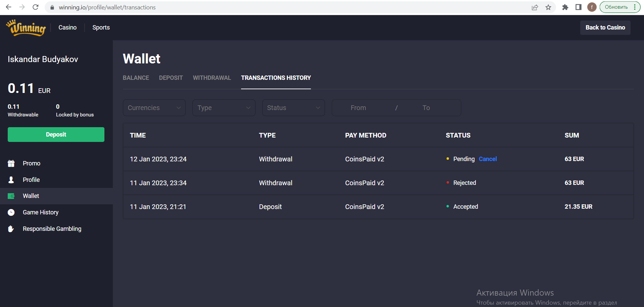
Task: Switch to the Withdrawal tab
Action: tap(212, 78)
